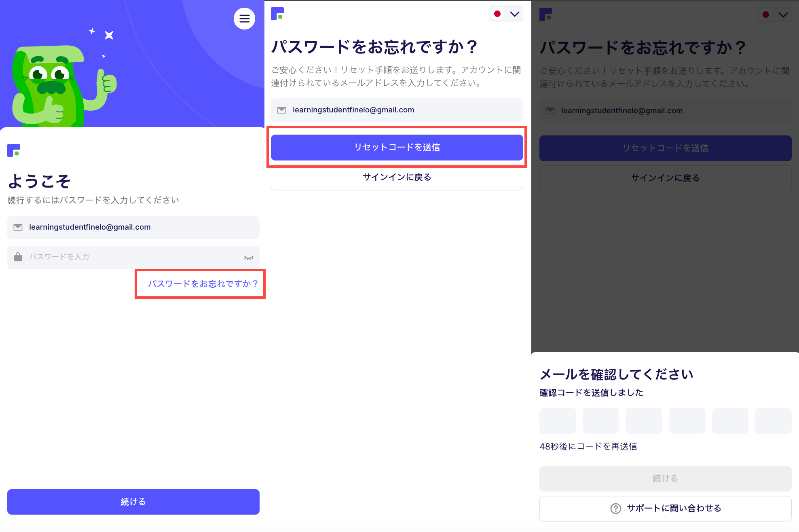This screenshot has width=799, height=532.
Task: Focus the fifth verification code box
Action: [x=730, y=421]
